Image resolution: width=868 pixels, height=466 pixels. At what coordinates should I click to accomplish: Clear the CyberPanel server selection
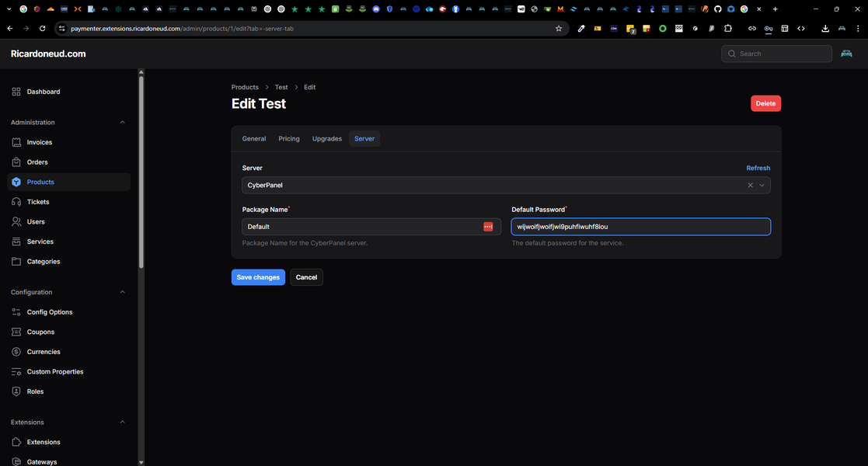750,186
